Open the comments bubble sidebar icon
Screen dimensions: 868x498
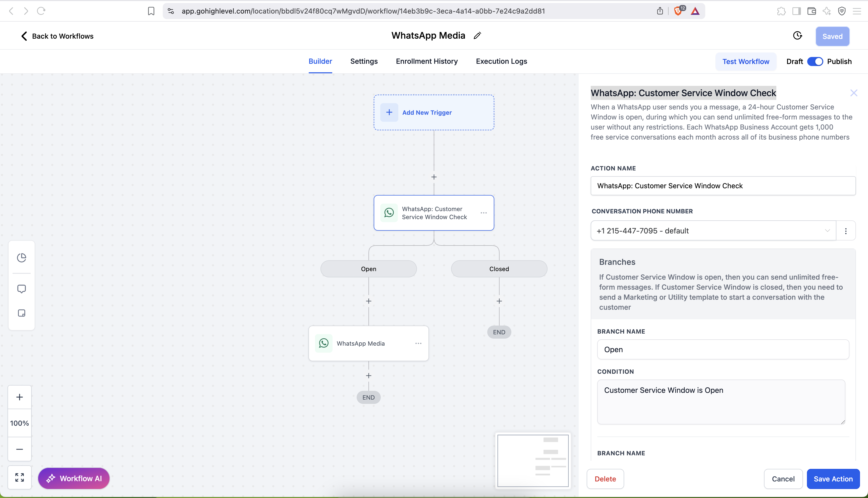pos(22,289)
